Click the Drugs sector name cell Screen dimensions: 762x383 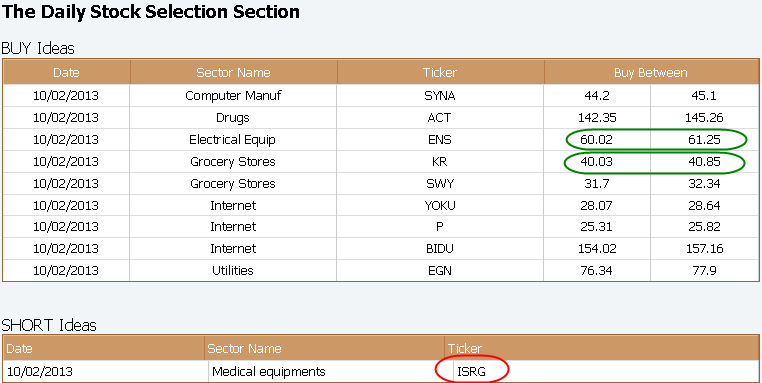point(233,118)
